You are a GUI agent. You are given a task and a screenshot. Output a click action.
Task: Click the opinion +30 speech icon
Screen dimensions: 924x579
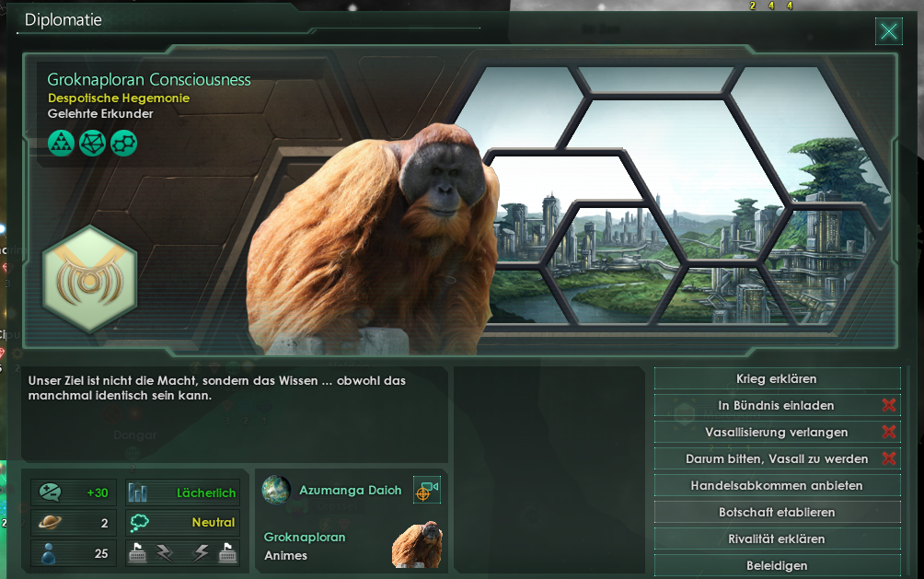tap(50, 492)
